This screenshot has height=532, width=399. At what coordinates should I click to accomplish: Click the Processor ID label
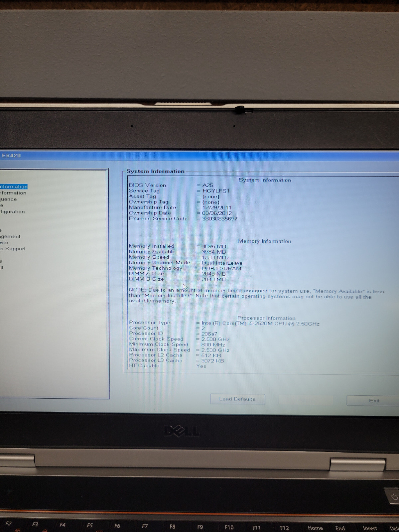pos(146,333)
